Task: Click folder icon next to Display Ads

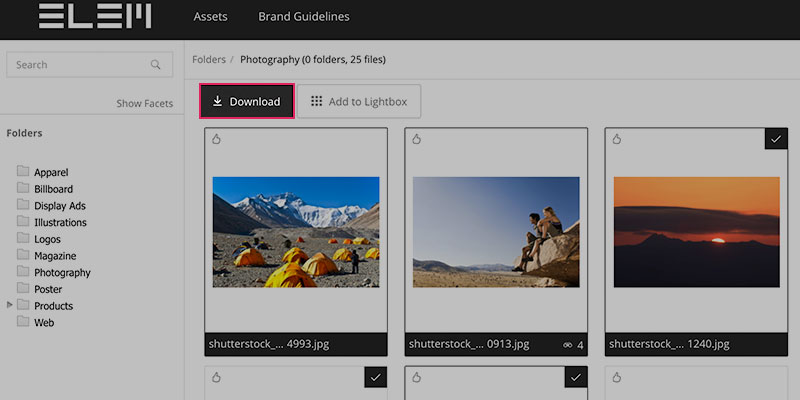Action: click(x=23, y=205)
